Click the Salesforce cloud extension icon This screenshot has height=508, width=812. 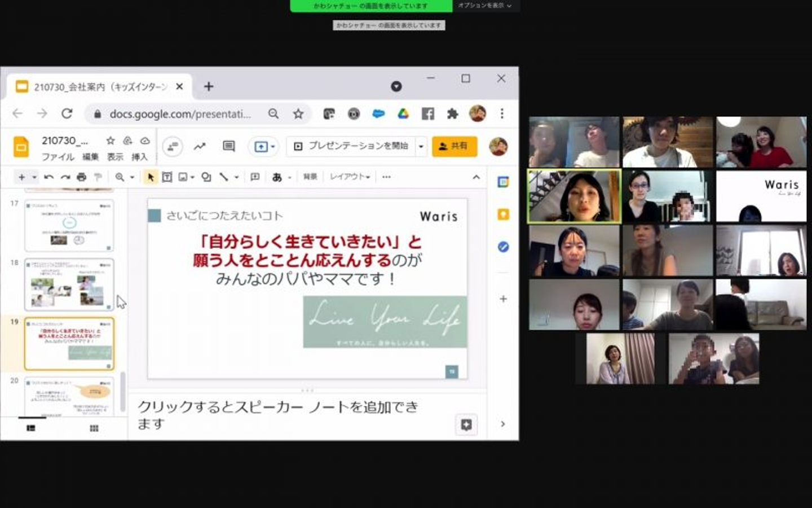click(378, 114)
